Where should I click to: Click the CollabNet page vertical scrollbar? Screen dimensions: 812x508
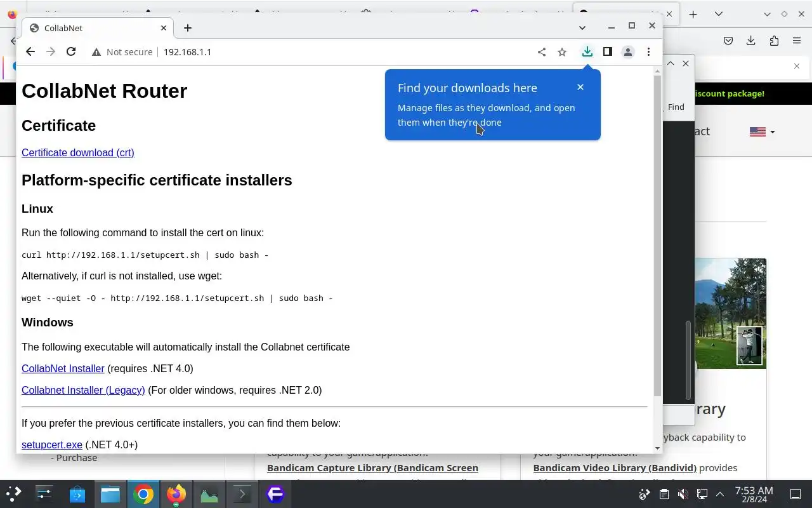(657, 235)
